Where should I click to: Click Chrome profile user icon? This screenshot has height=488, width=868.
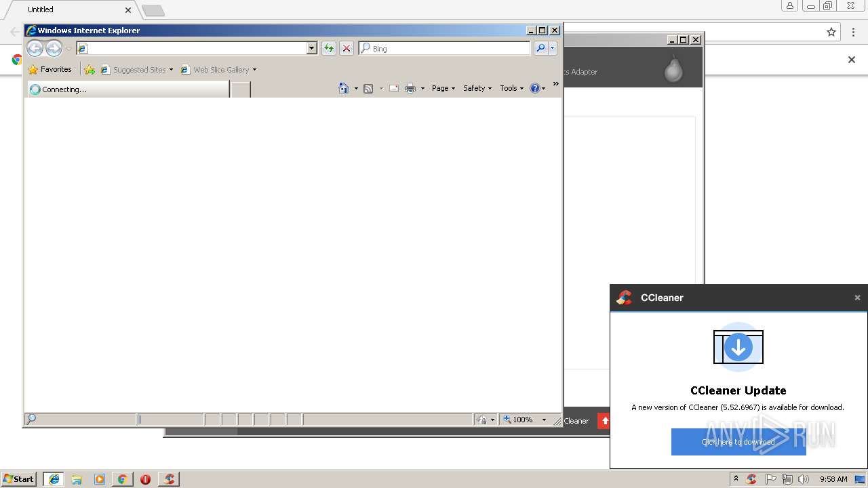point(790,6)
